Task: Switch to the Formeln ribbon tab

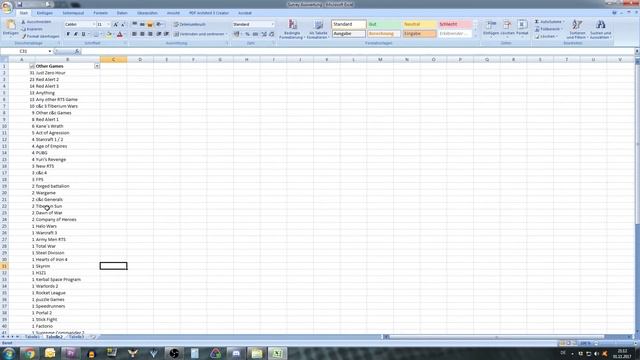Action: (100, 13)
